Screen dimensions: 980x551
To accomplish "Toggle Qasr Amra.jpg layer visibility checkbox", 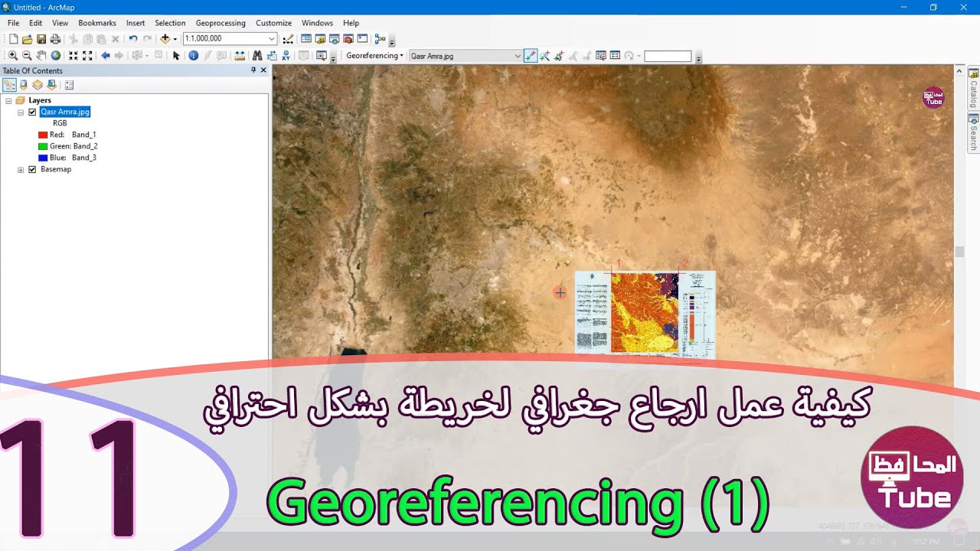I will point(32,112).
